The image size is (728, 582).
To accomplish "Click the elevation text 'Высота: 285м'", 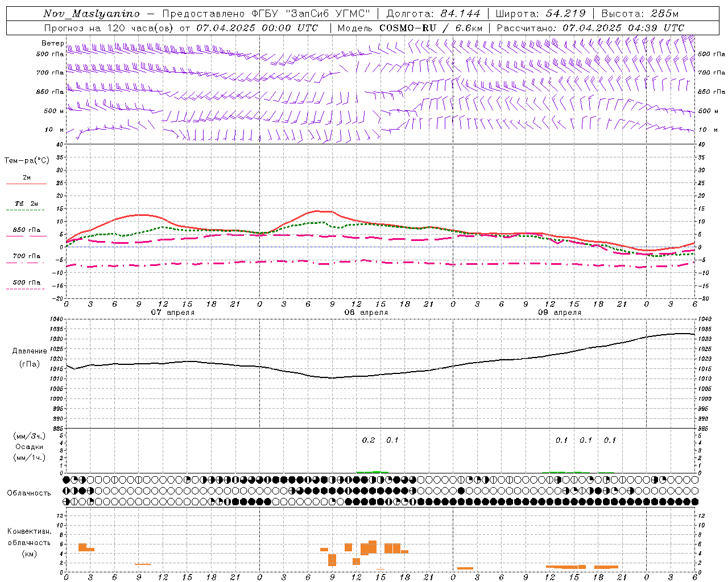I will [x=640, y=14].
